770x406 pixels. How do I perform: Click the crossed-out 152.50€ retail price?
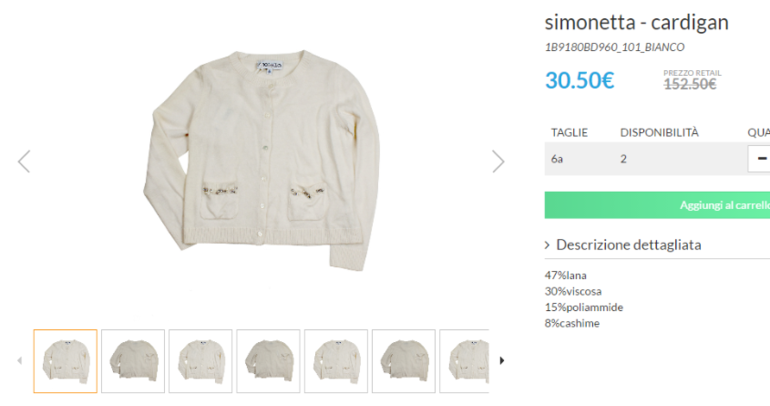tap(690, 84)
